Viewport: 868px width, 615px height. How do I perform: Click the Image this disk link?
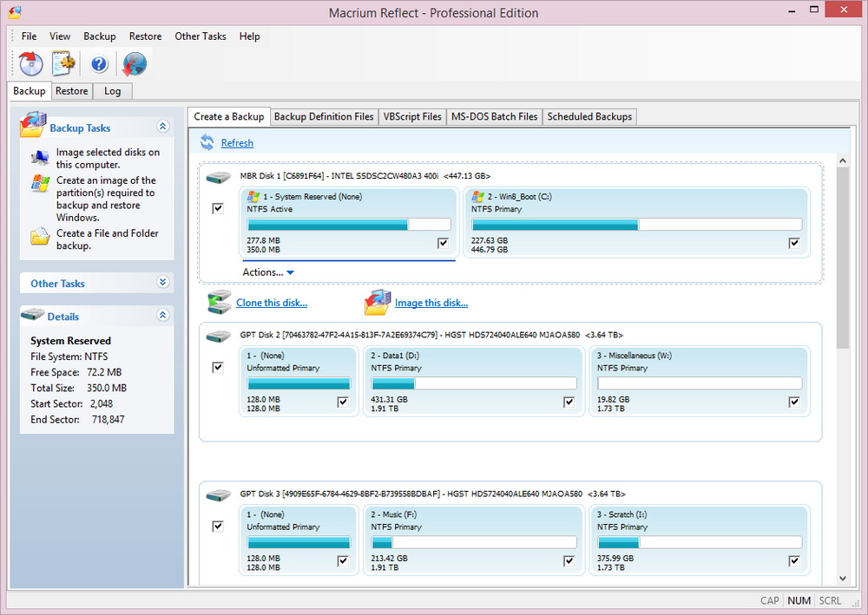431,303
